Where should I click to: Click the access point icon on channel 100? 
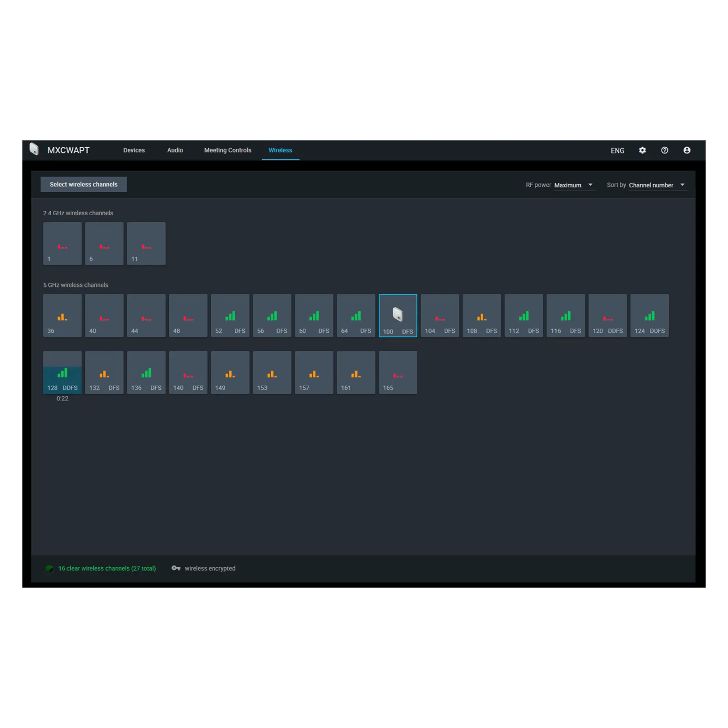tap(398, 314)
